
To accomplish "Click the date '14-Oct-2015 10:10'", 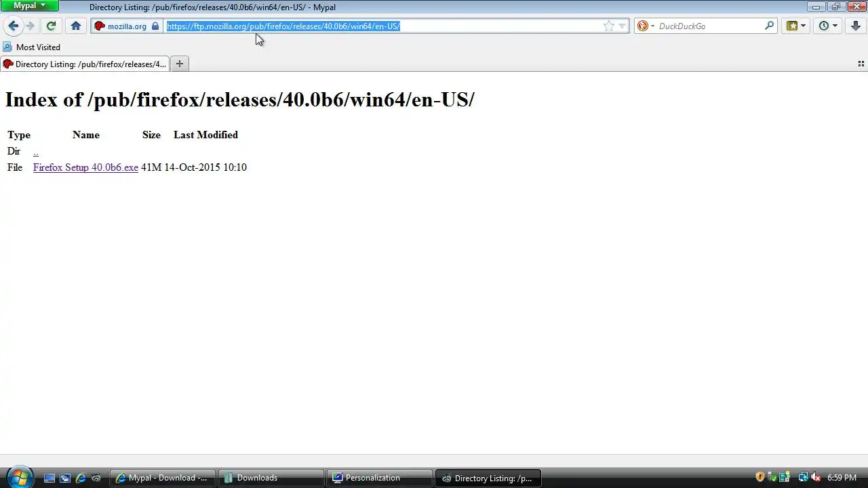I will (205, 167).
